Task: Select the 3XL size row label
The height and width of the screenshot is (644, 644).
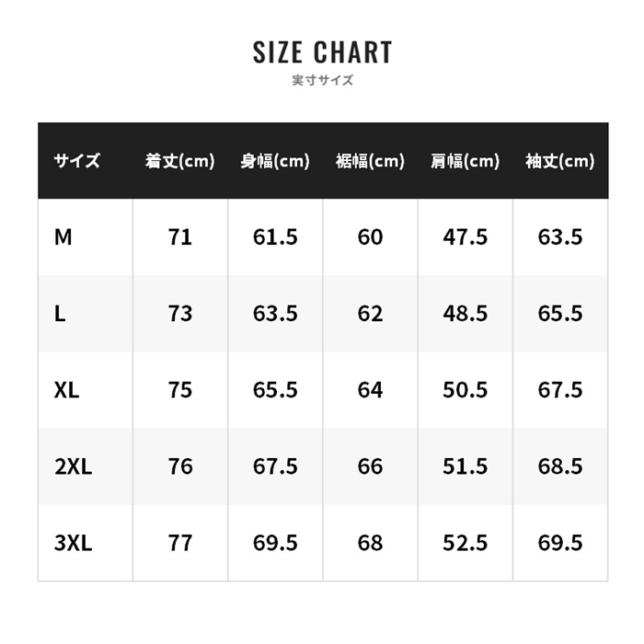Action: (x=73, y=543)
